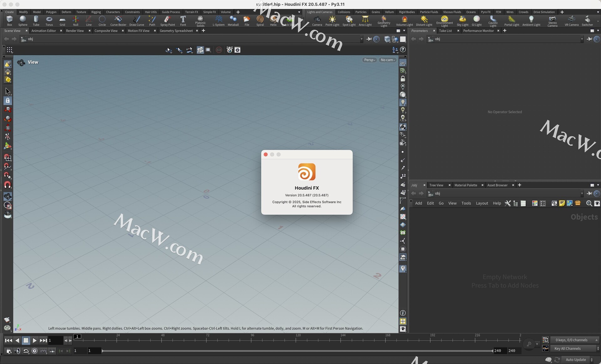Image resolution: width=601 pixels, height=364 pixels.
Task: Toggle real-time playback clock icon
Action: (x=35, y=351)
